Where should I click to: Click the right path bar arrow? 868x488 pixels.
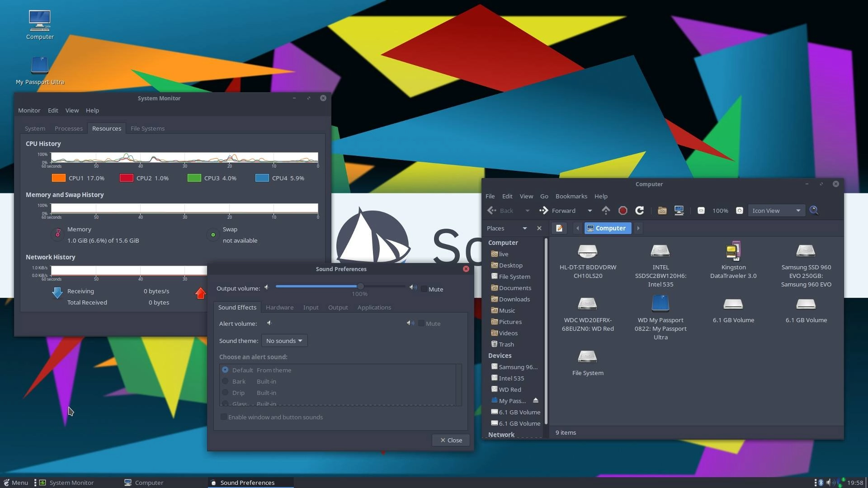point(638,228)
